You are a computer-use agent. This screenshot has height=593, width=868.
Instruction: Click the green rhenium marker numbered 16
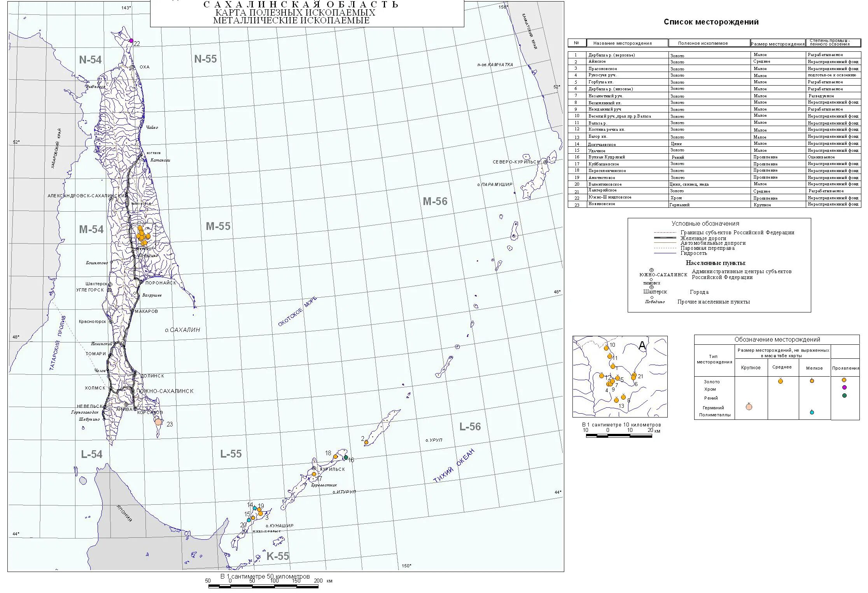tap(346, 457)
